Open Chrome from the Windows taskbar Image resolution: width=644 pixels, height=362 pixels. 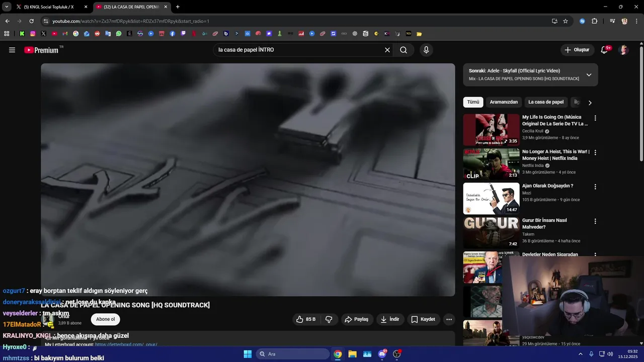tap(338, 354)
